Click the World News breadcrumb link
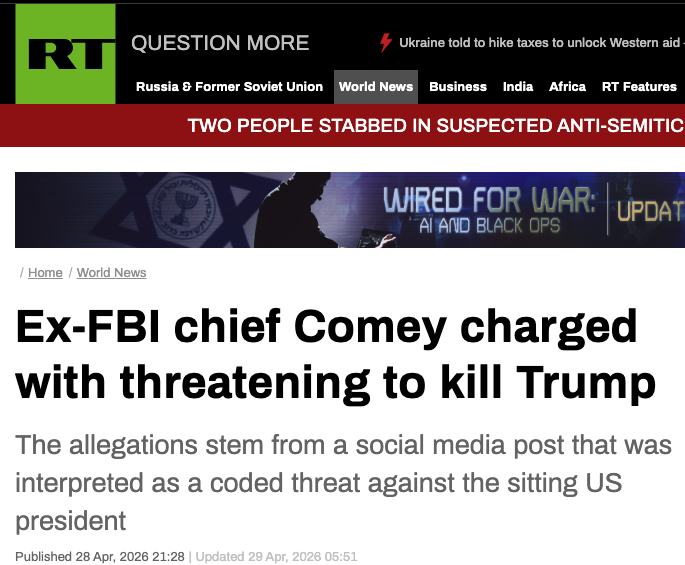685x565 pixels. click(x=111, y=273)
